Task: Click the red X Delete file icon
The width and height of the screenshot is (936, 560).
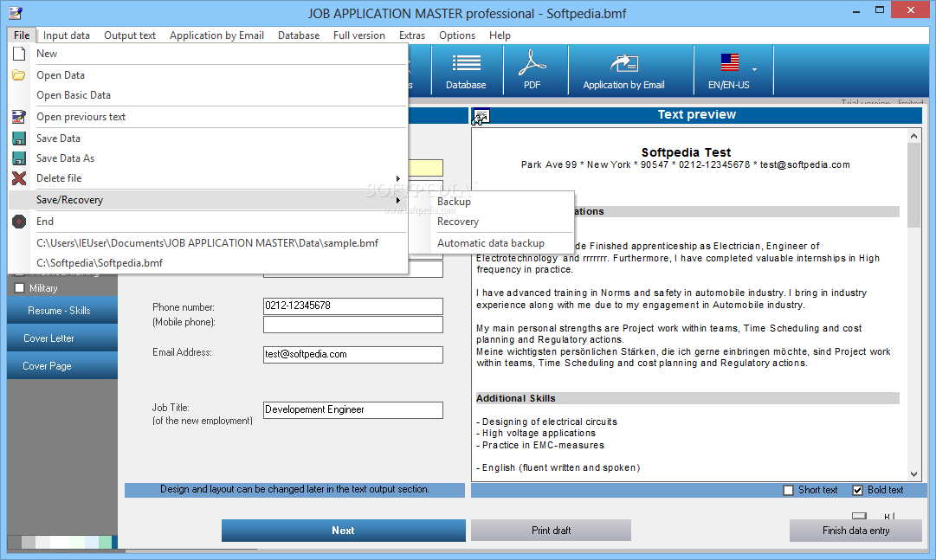Action: click(19, 178)
